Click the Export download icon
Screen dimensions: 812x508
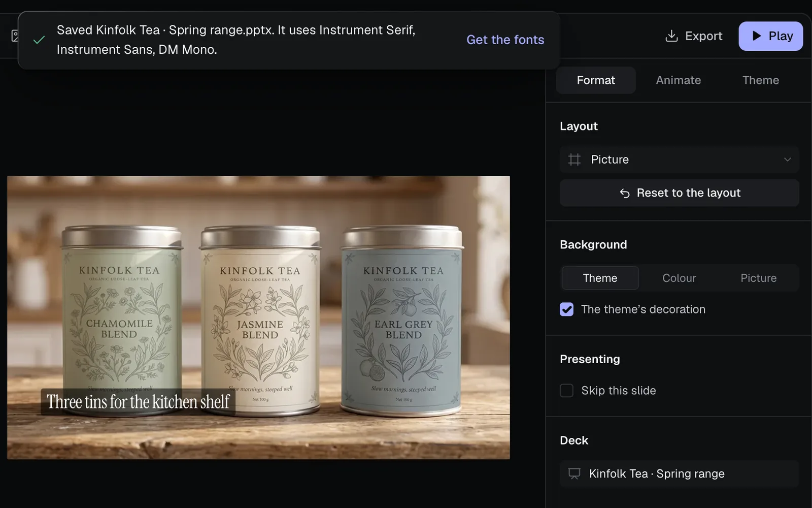point(671,36)
